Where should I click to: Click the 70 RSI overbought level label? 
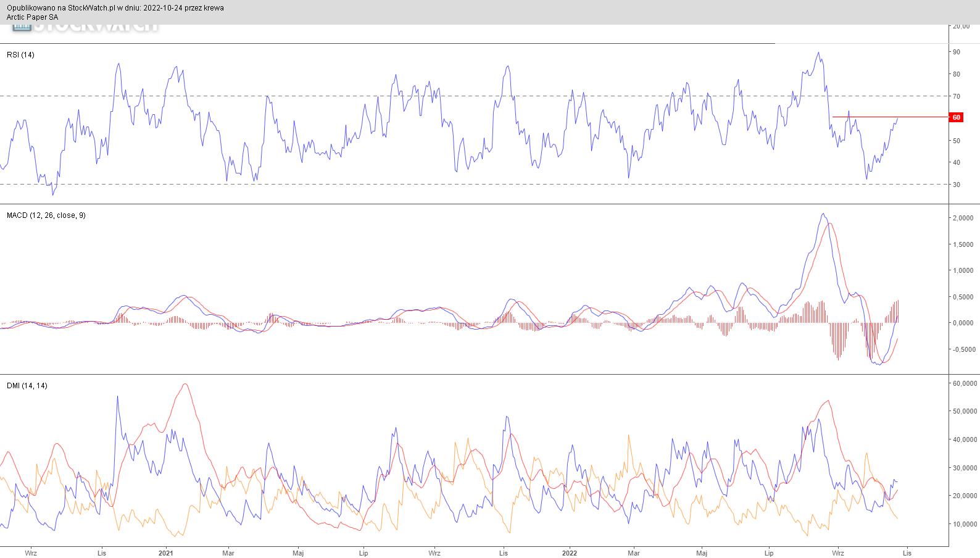(x=957, y=96)
